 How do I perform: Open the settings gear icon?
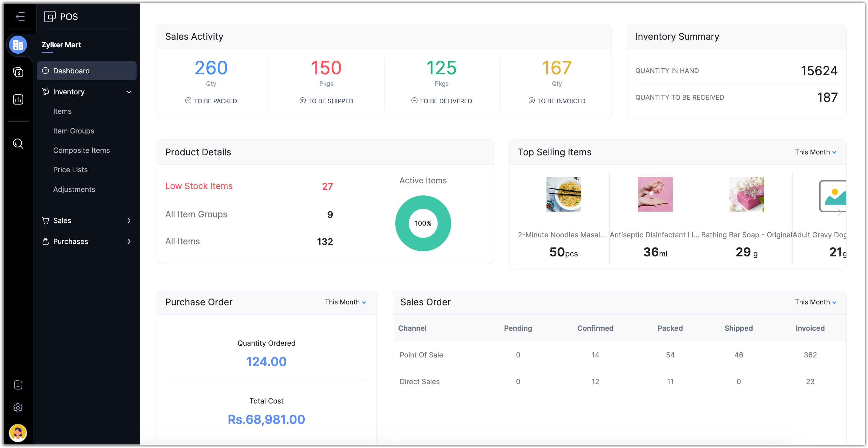point(18,408)
